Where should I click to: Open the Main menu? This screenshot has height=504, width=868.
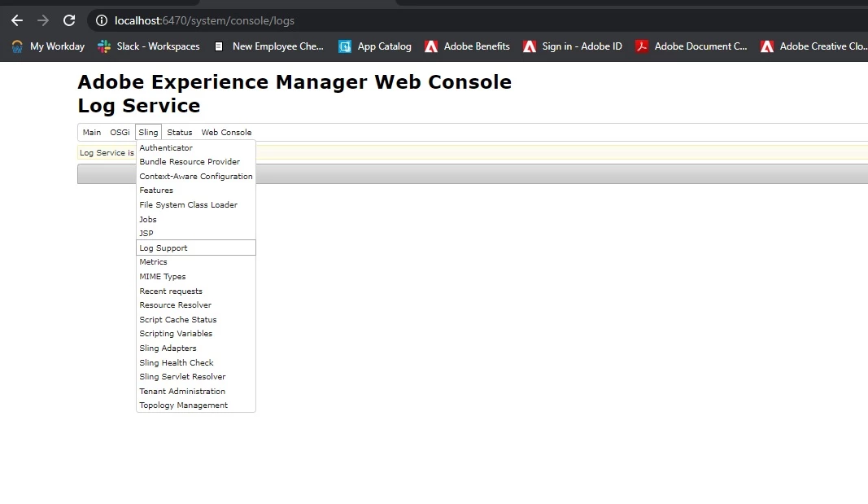(92, 133)
